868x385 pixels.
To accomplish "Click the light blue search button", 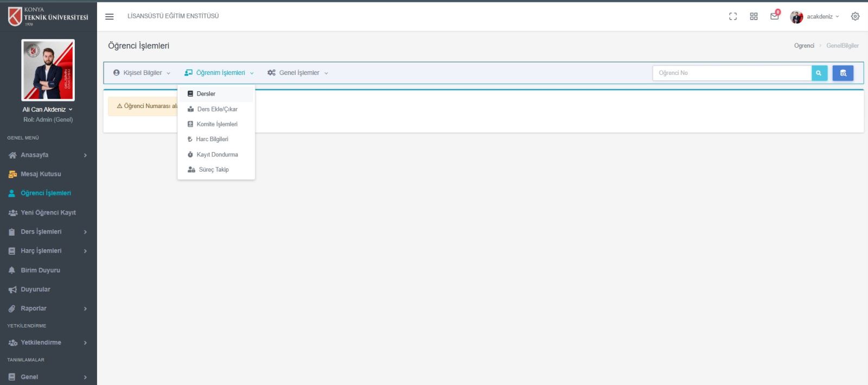I will pos(819,73).
